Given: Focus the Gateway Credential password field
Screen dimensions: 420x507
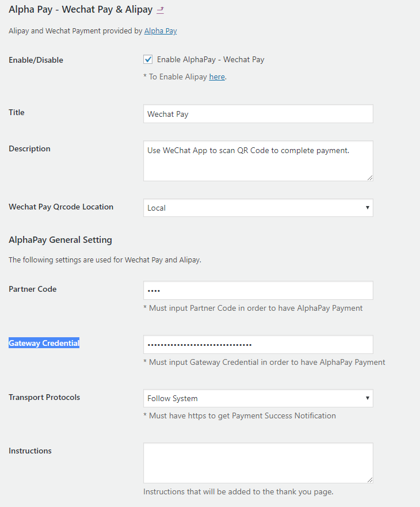Looking at the screenshot, I should tap(258, 344).
